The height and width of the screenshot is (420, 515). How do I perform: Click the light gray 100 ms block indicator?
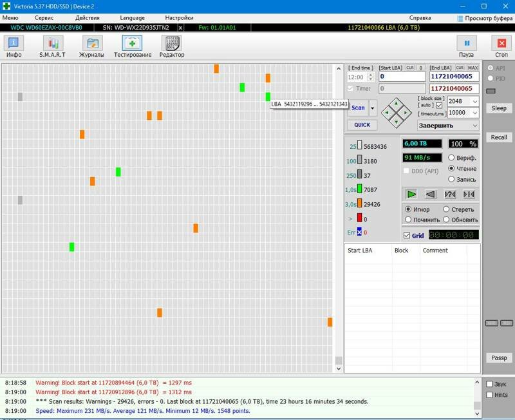coord(360,159)
